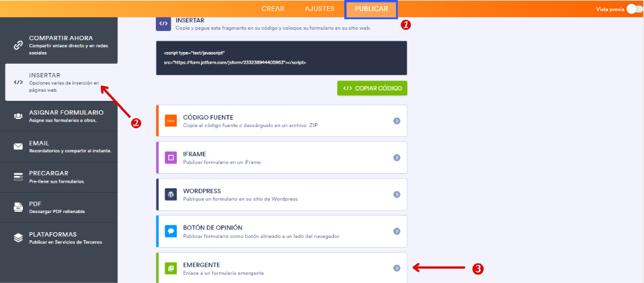The height and width of the screenshot is (283, 644).
Task: Open the AJUSTES tab
Action: point(320,9)
